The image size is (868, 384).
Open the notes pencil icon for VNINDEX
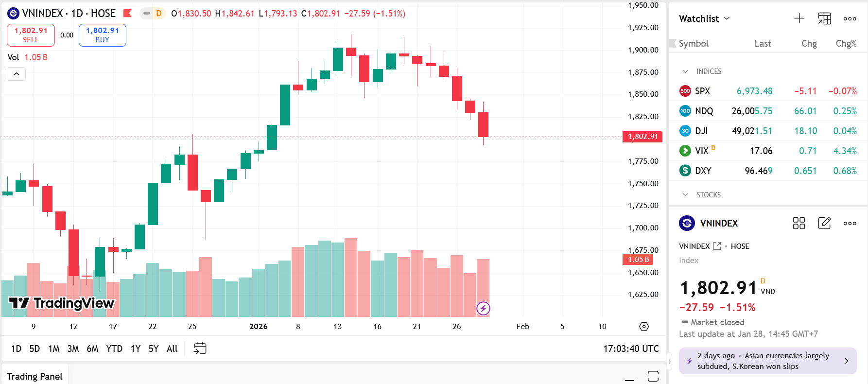pyautogui.click(x=824, y=223)
